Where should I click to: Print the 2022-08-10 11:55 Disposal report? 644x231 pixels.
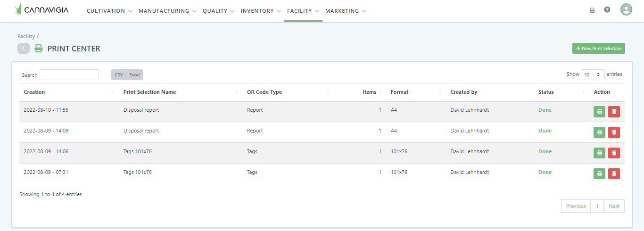(599, 112)
